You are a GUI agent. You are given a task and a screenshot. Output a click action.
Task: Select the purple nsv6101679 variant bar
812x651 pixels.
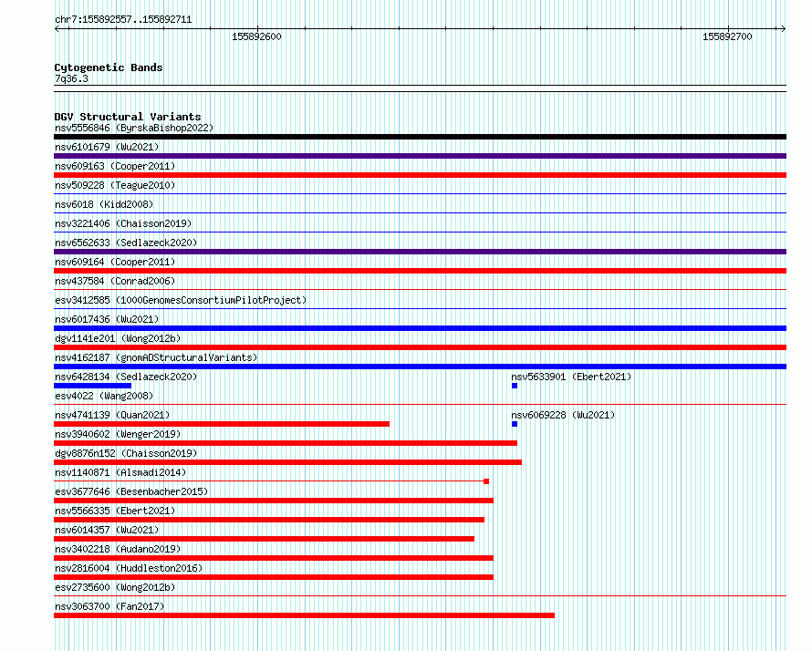420,156
